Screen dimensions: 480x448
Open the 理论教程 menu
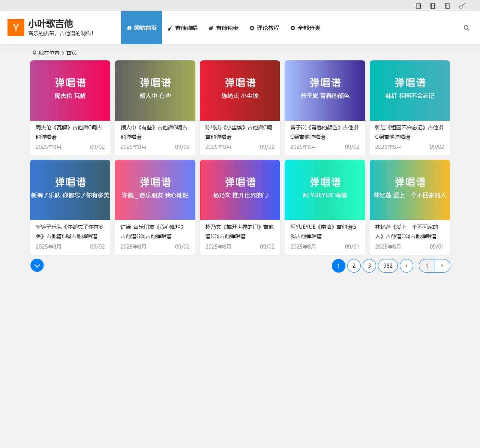(x=264, y=28)
